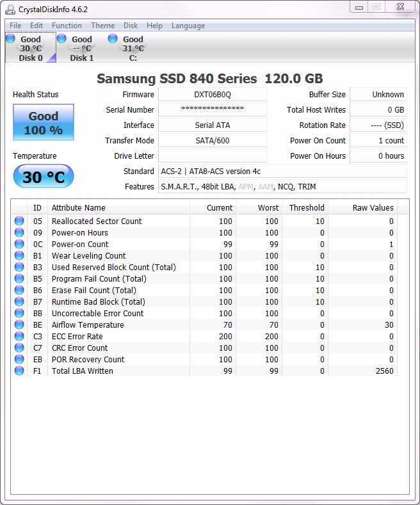Click the empty Drive Letter field
The height and width of the screenshot is (505, 420).
pos(213,156)
